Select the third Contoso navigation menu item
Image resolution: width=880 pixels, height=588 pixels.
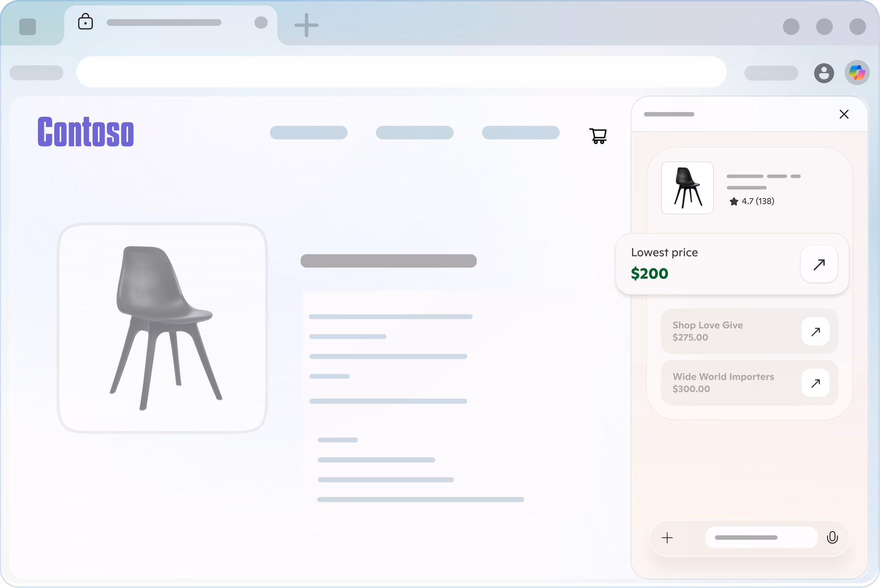tap(520, 132)
